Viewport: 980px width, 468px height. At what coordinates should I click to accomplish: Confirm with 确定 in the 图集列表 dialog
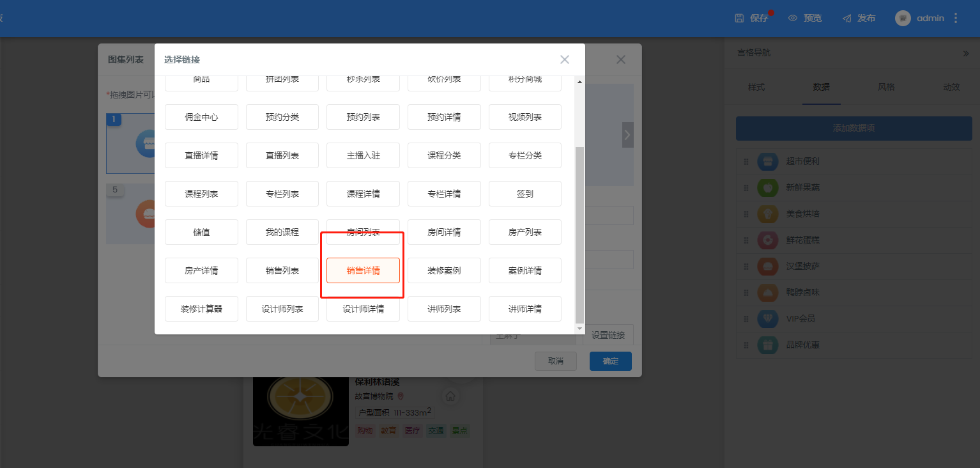(x=611, y=361)
